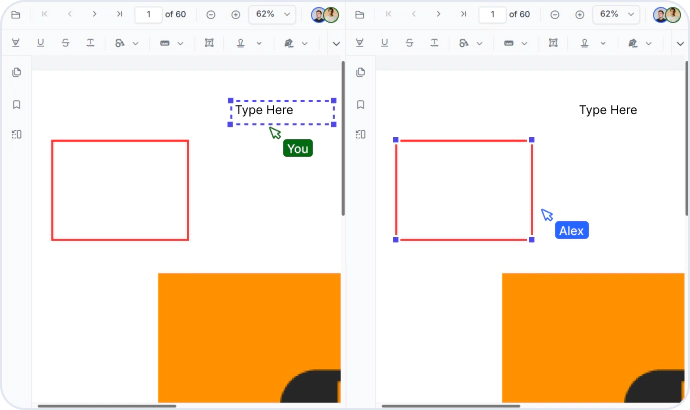This screenshot has width=690, height=410.
Task: Show more toolbar items in right pane
Action: [x=680, y=44]
